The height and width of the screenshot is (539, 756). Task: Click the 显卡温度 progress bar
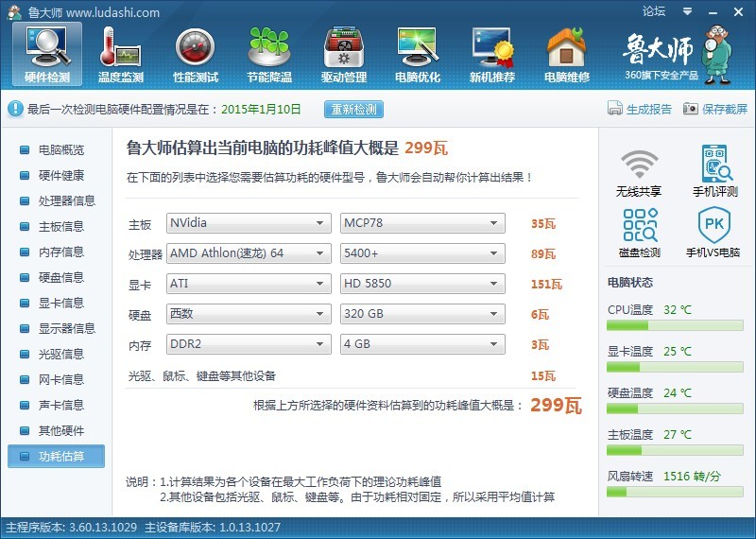click(675, 368)
